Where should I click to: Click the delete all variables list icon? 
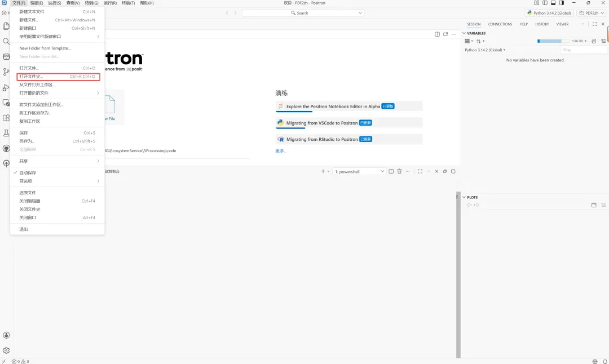click(x=603, y=41)
